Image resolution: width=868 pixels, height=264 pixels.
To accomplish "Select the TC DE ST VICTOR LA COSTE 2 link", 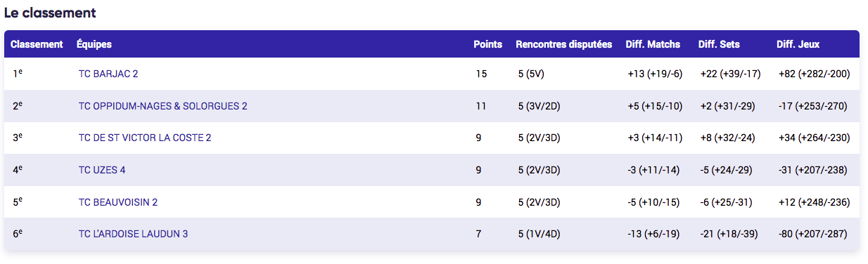I will click(x=145, y=138).
